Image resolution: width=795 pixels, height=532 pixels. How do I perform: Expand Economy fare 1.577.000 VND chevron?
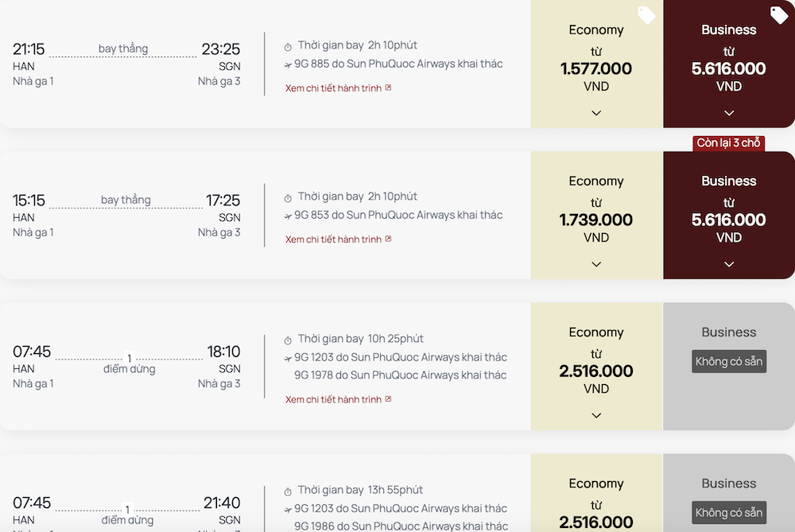point(596,113)
